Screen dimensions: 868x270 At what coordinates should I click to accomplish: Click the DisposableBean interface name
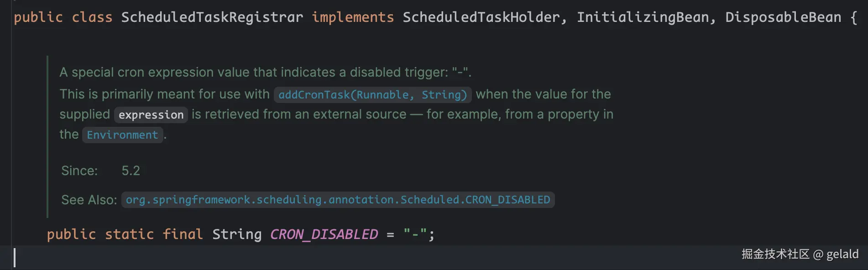click(x=783, y=17)
